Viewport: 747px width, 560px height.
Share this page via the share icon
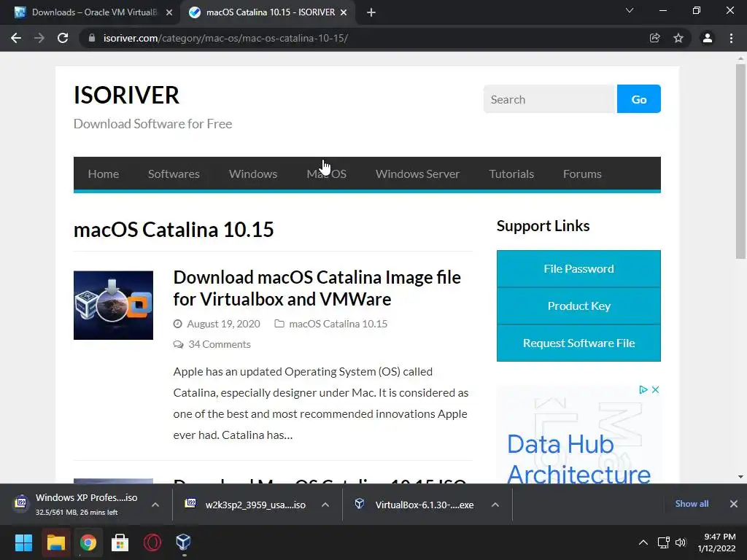pos(655,38)
